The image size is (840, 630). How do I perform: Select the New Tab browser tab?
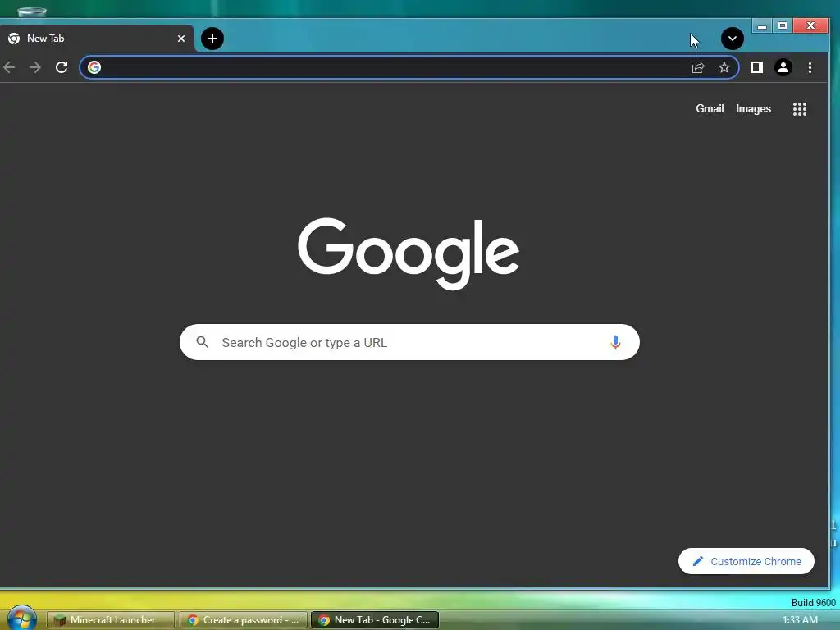point(97,39)
